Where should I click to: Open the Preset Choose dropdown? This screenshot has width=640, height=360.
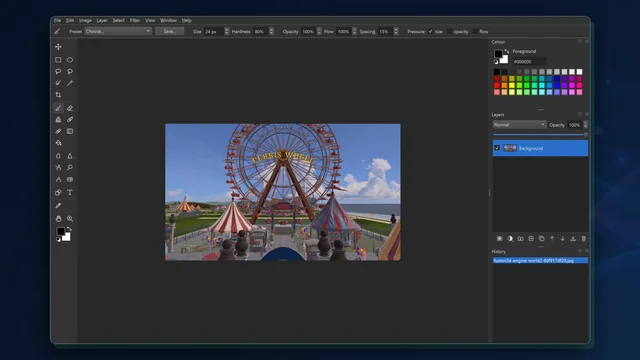click(x=118, y=31)
